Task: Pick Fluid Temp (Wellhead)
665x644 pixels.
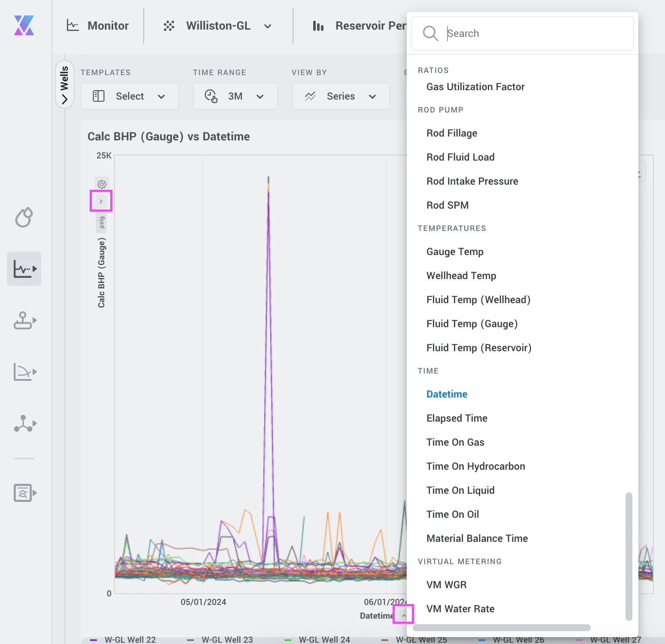Action: click(478, 300)
